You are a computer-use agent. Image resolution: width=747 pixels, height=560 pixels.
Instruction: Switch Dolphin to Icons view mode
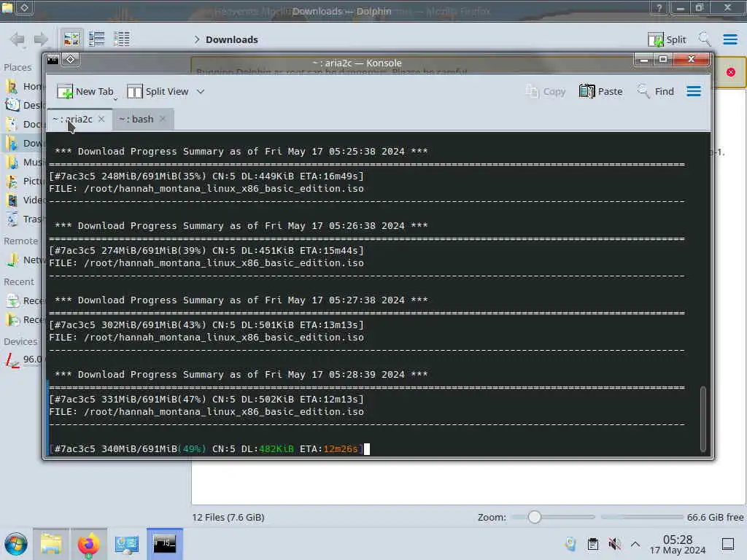(71, 39)
